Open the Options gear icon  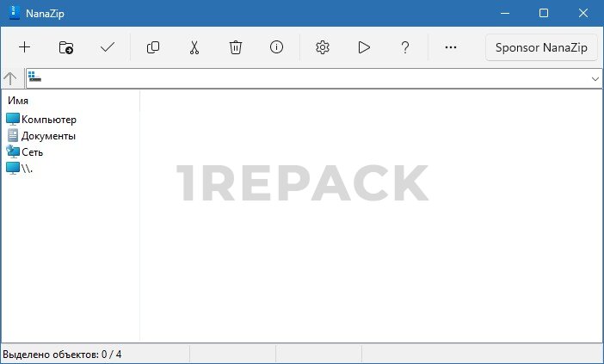323,47
